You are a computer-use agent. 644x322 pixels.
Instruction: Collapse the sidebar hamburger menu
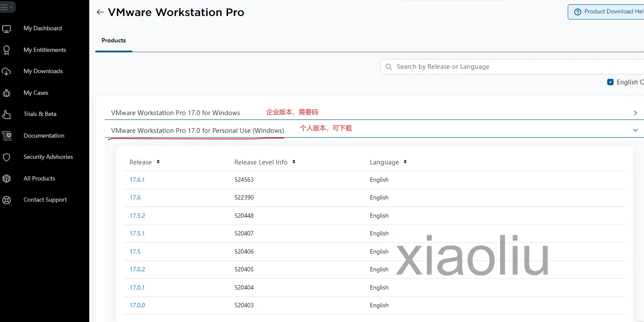pyautogui.click(x=7, y=7)
